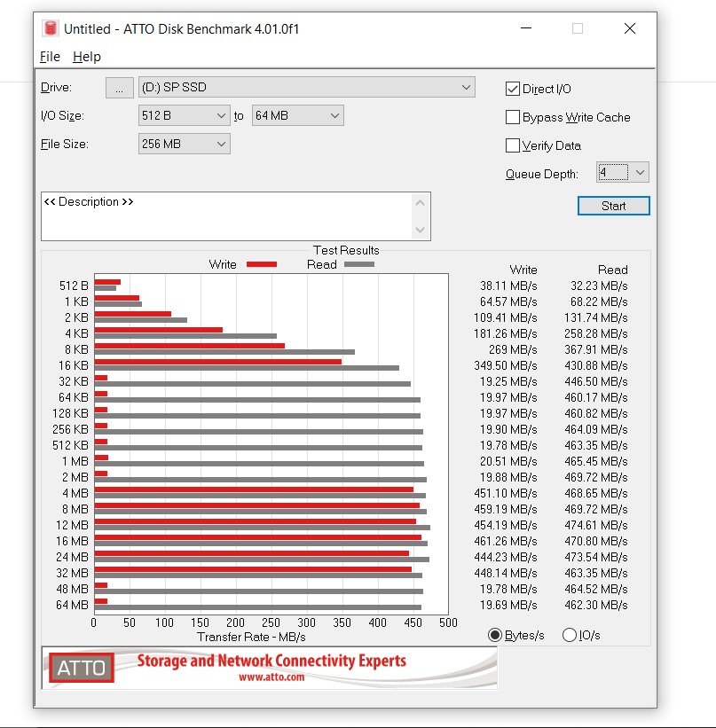
Task: Click the read value '474.61 MB/s'
Action: (595, 525)
